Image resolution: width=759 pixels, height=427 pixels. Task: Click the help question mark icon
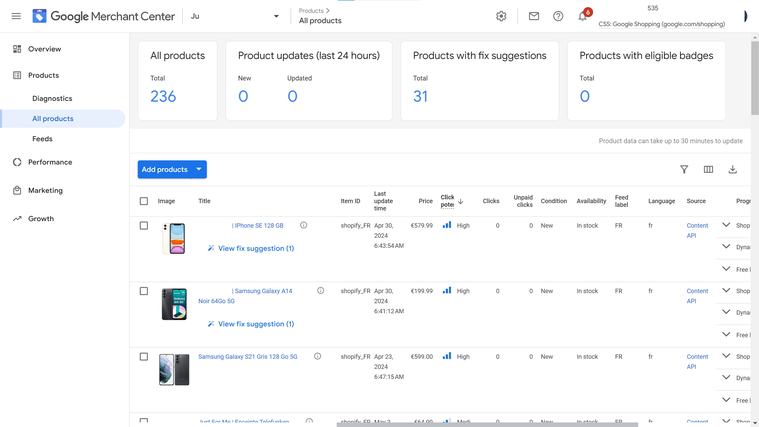coord(558,16)
